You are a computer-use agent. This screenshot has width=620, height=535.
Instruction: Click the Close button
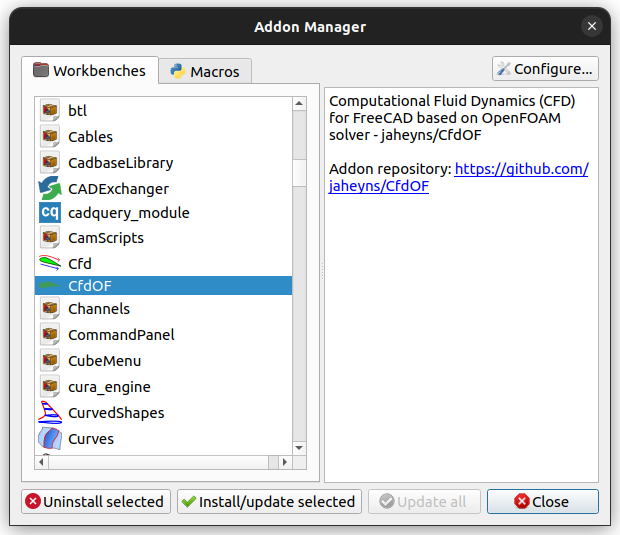542,501
